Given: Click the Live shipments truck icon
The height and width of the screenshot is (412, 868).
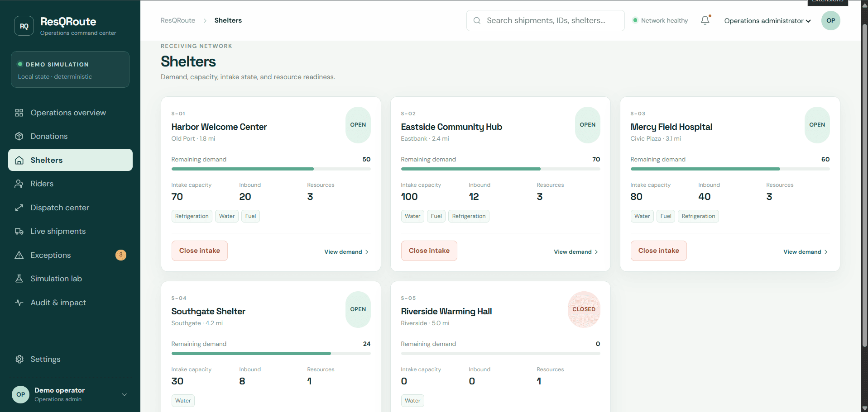Looking at the screenshot, I should 19,231.
